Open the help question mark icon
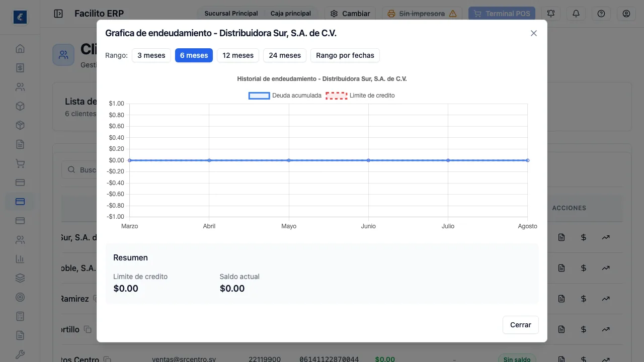644x362 pixels. tap(601, 14)
